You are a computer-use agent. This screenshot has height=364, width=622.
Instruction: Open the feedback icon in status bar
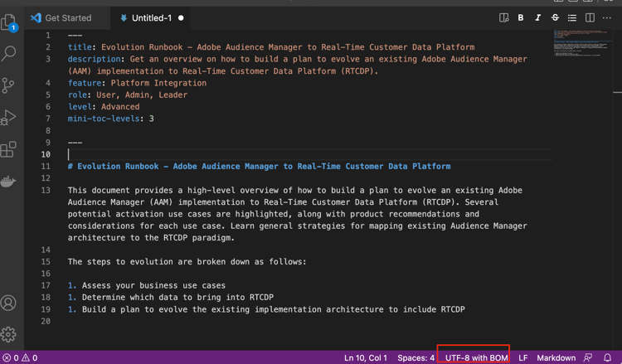pyautogui.click(x=588, y=357)
